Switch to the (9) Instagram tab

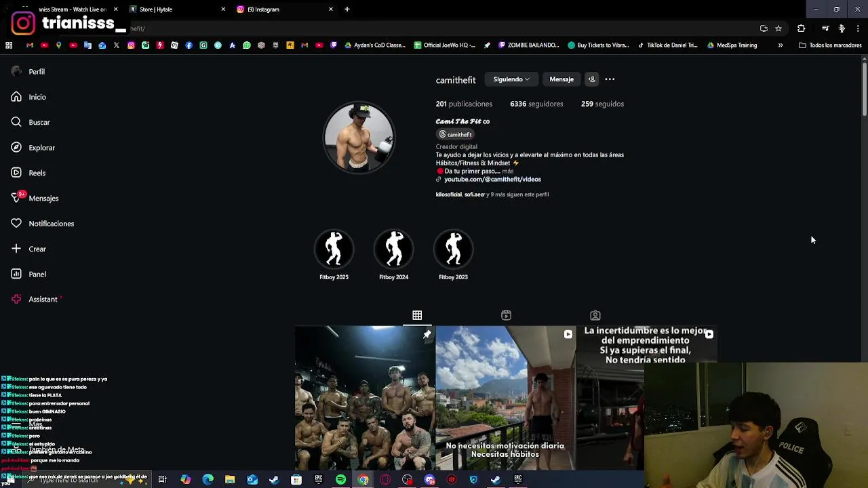coord(285,9)
